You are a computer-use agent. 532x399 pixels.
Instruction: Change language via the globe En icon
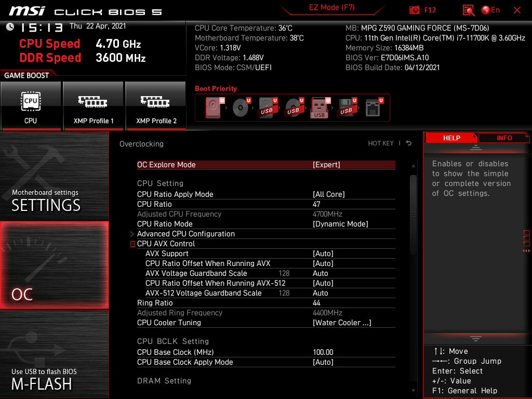point(490,10)
